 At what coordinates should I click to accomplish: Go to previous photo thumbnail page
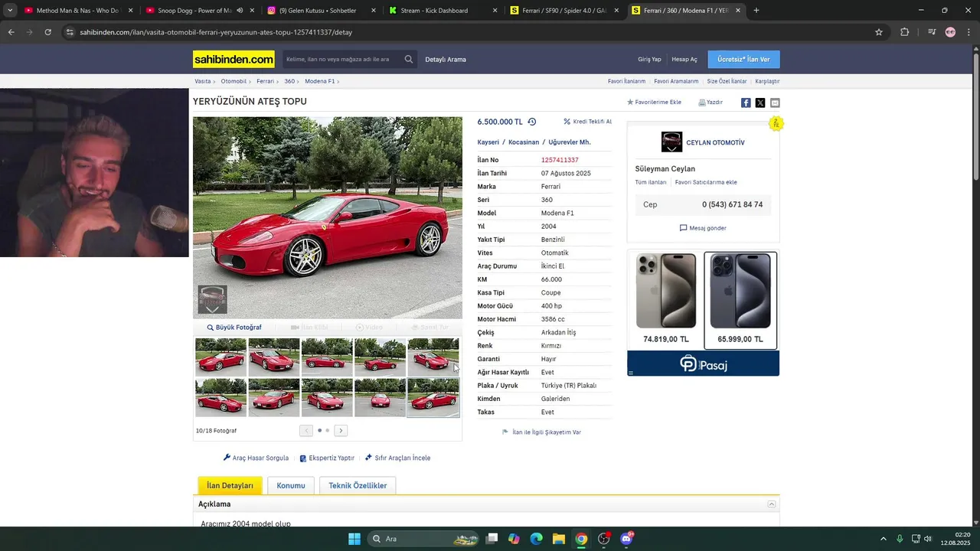[306, 431]
